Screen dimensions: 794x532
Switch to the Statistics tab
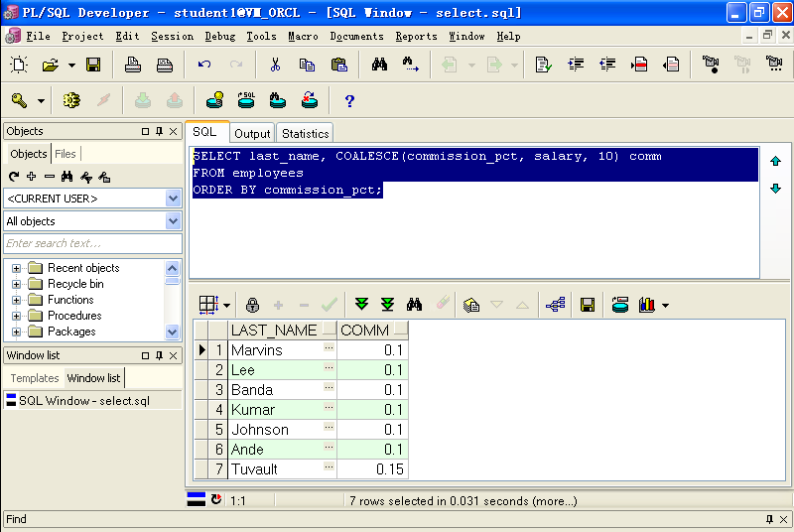(x=305, y=133)
